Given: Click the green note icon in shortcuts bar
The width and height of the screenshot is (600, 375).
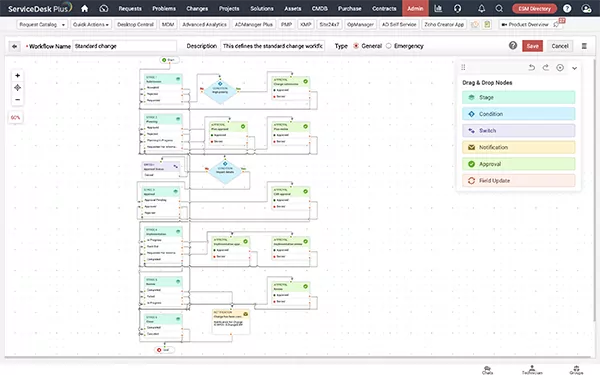Looking at the screenshot, I should tap(487, 24).
